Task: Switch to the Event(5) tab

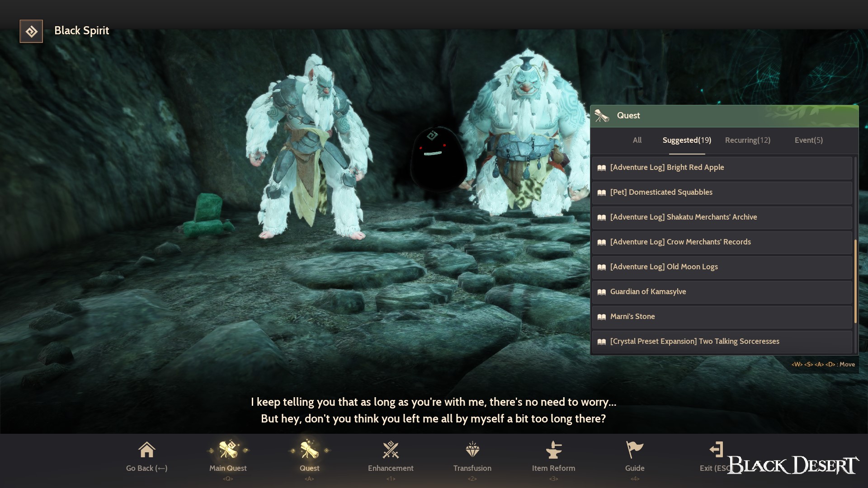Action: click(x=809, y=140)
